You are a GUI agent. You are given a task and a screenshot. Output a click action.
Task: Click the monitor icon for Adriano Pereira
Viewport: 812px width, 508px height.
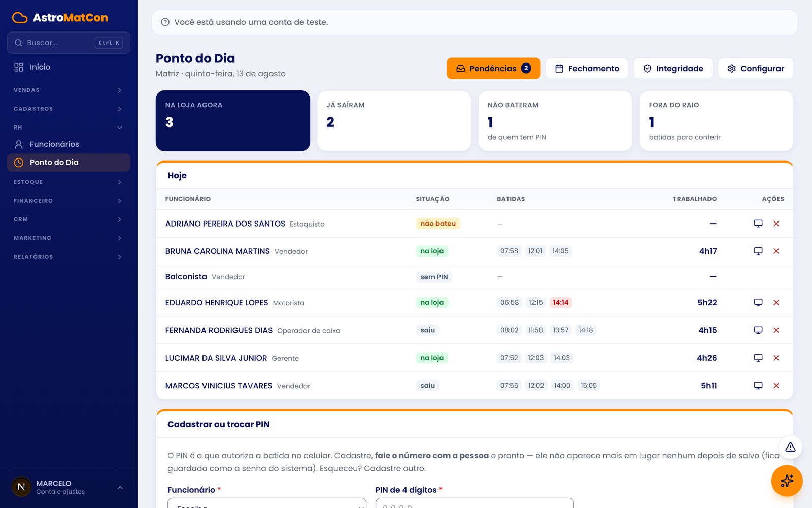pyautogui.click(x=758, y=224)
